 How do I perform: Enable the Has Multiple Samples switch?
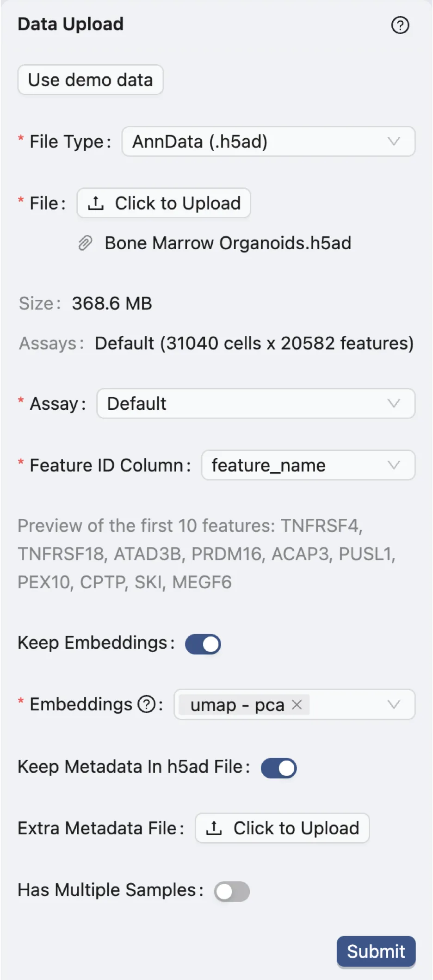point(232,890)
